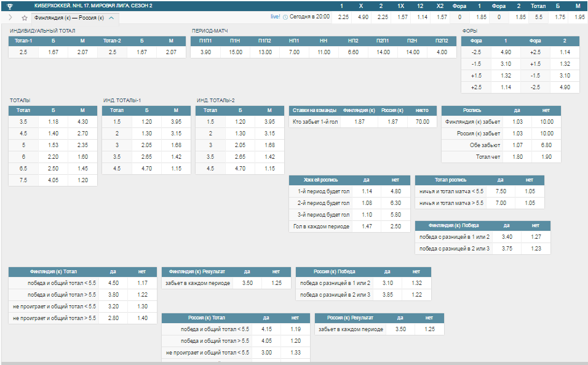Expand the row with right arrow chevron
Screen dimensions: 588x365
pos(10,17)
